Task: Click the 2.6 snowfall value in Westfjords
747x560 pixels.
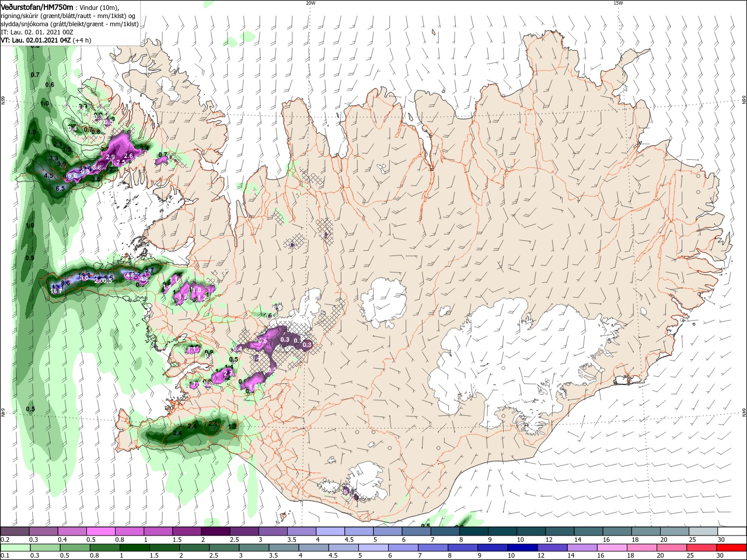Action: [x=129, y=156]
